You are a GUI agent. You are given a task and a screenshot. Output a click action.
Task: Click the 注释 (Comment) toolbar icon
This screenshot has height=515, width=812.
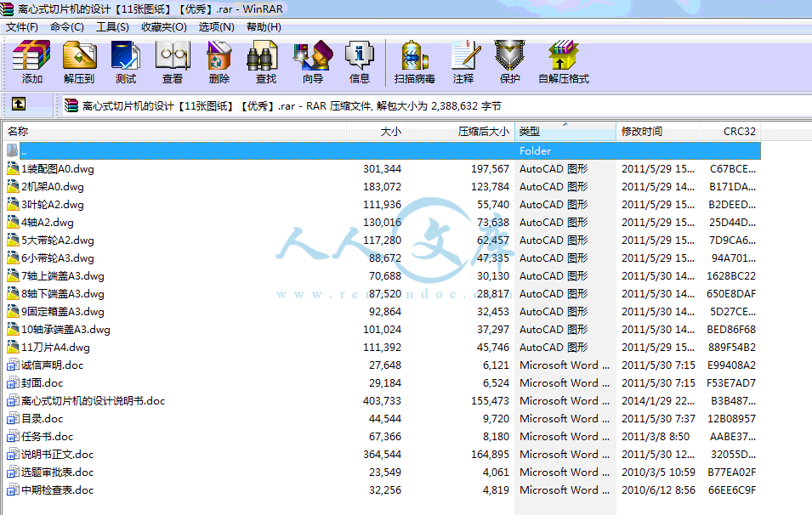point(464,55)
